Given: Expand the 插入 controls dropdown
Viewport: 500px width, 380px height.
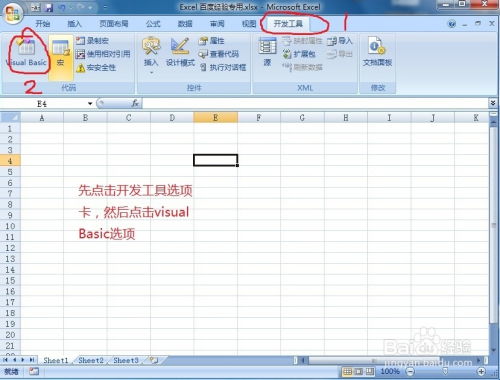Looking at the screenshot, I should click(151, 72).
